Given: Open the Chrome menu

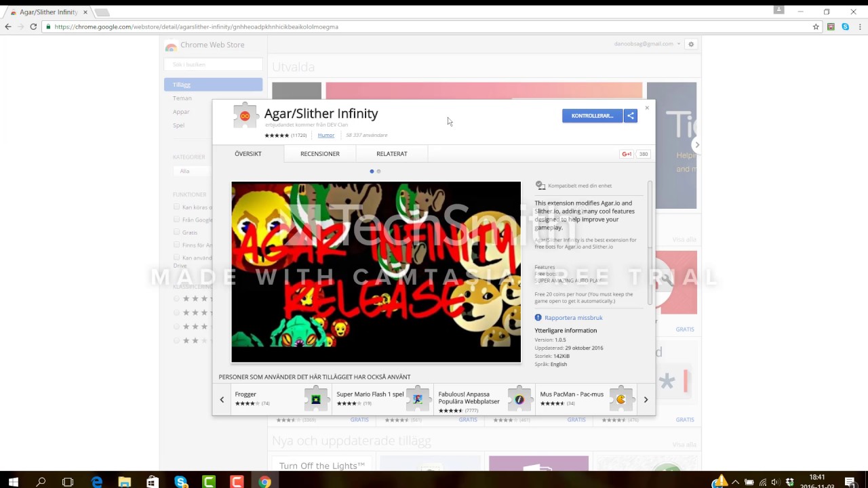Looking at the screenshot, I should coord(859,26).
